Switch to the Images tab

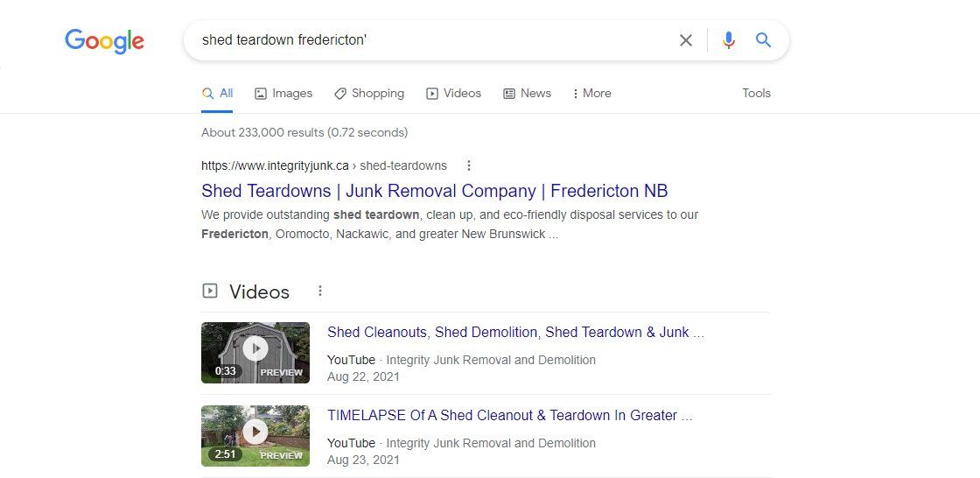pyautogui.click(x=283, y=93)
